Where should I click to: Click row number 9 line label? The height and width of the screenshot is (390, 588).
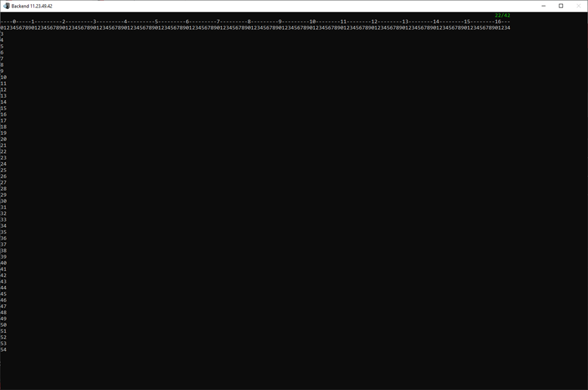(2, 71)
